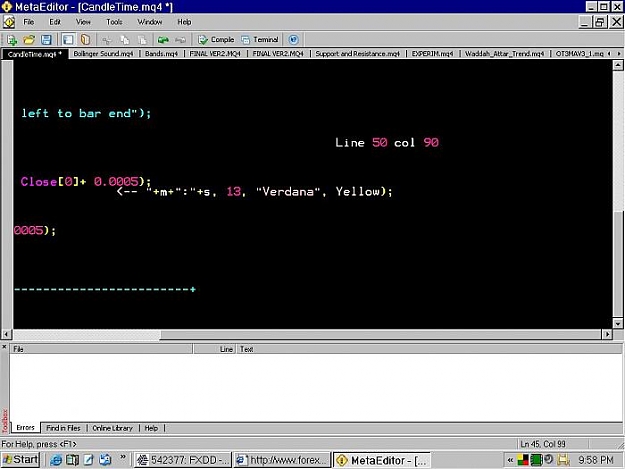Switch to the CandleTime.mq4 tab
Screen dimensions: 625x469
pyautogui.click(x=35, y=54)
